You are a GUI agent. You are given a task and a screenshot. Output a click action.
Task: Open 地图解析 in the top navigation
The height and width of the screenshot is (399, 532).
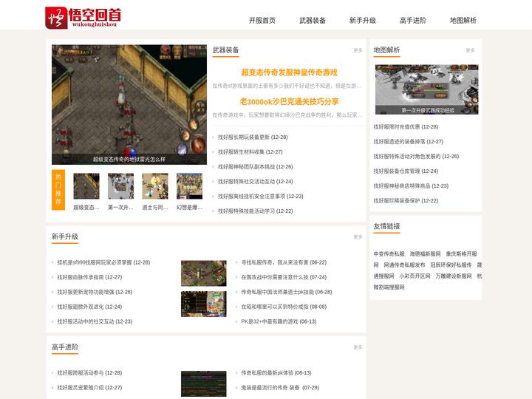tap(463, 21)
